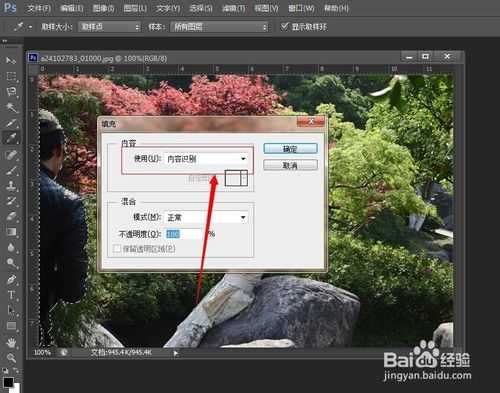Open the 窗口(W) menu
This screenshot has height=393, width=500.
(301, 8)
